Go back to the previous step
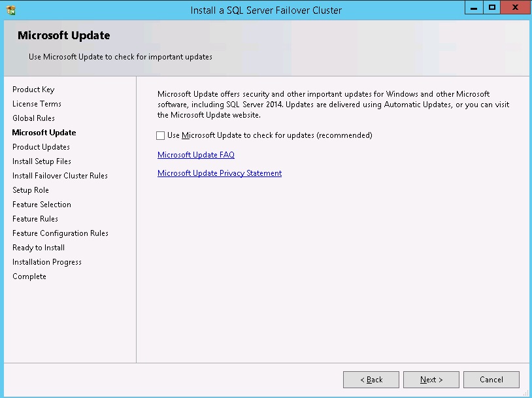The image size is (532, 398). point(371,379)
